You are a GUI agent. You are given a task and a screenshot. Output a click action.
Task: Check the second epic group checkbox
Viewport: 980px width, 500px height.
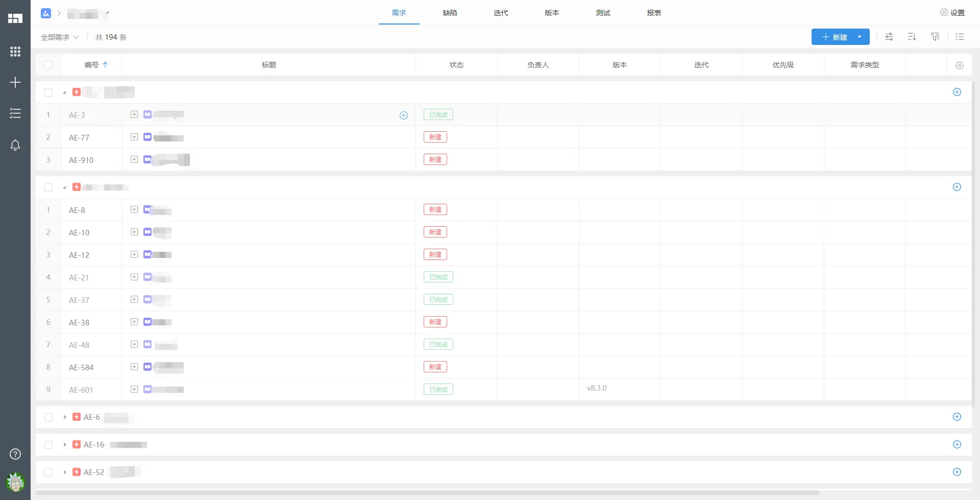coord(48,187)
